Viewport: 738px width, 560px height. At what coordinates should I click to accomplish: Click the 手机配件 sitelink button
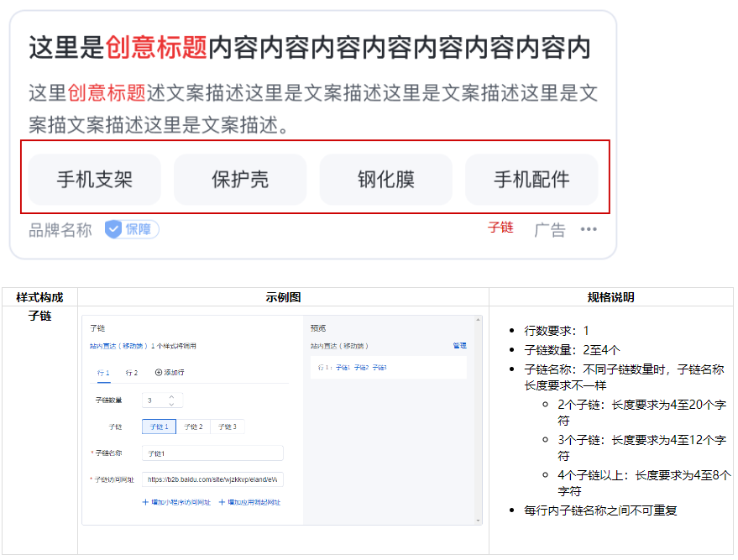coord(531,179)
